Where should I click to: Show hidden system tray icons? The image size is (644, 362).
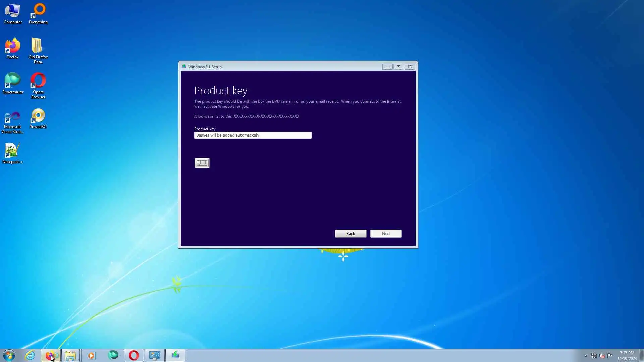pyautogui.click(x=586, y=356)
